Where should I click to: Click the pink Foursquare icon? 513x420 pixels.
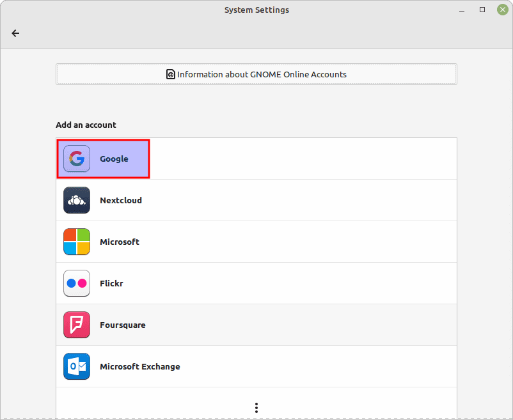point(77,325)
